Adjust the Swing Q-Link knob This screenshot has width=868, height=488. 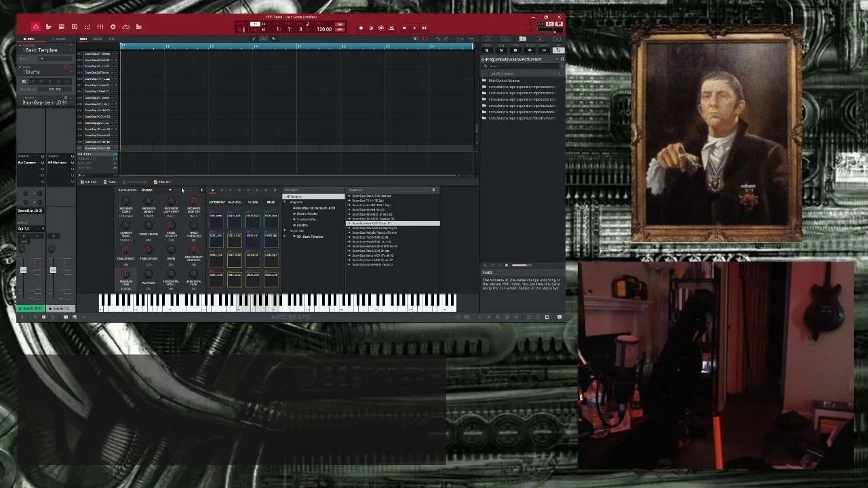pyautogui.click(x=171, y=250)
